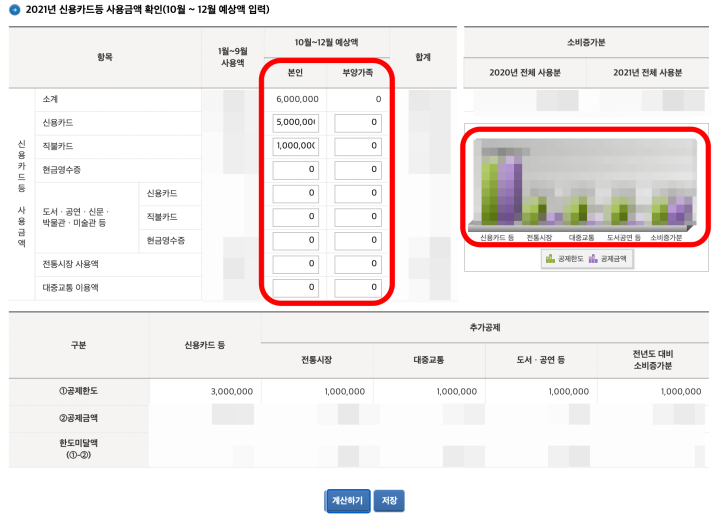Click 본인 field for 도서·공연 신용카드
Image resolution: width=720 pixels, height=520 pixels.
click(x=296, y=194)
